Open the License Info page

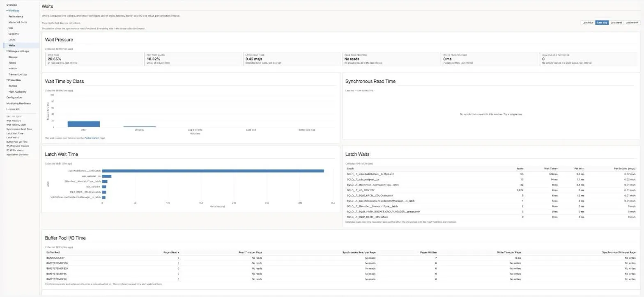tap(13, 109)
